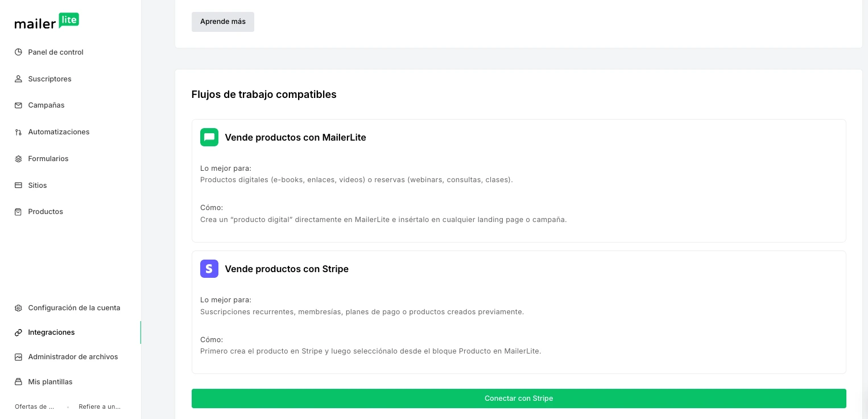Go to Mis plantillas
The image size is (868, 419).
click(x=50, y=382)
